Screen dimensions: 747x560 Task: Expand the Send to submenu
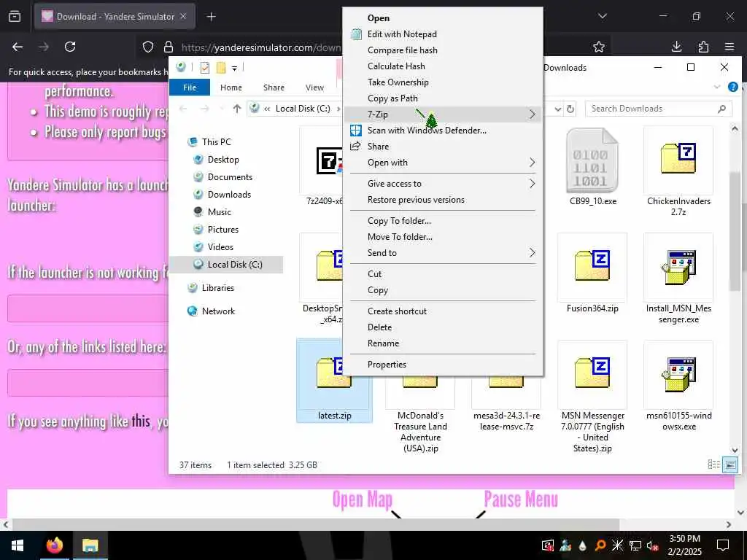point(443,253)
